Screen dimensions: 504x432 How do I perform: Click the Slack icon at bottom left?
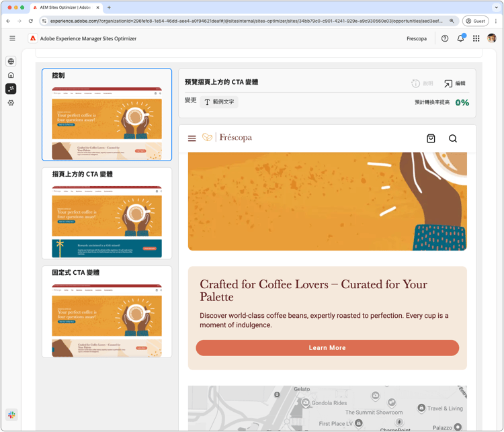11,415
